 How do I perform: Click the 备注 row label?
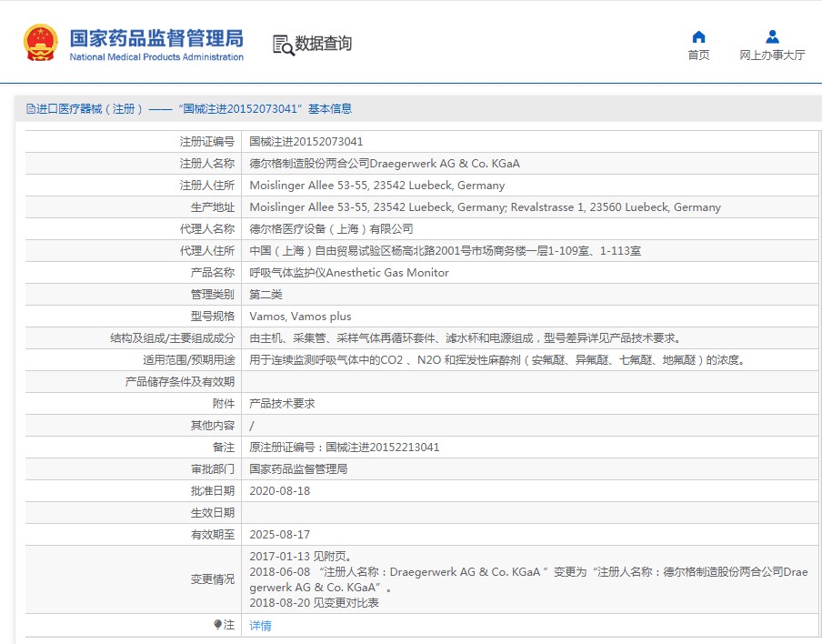tap(224, 448)
